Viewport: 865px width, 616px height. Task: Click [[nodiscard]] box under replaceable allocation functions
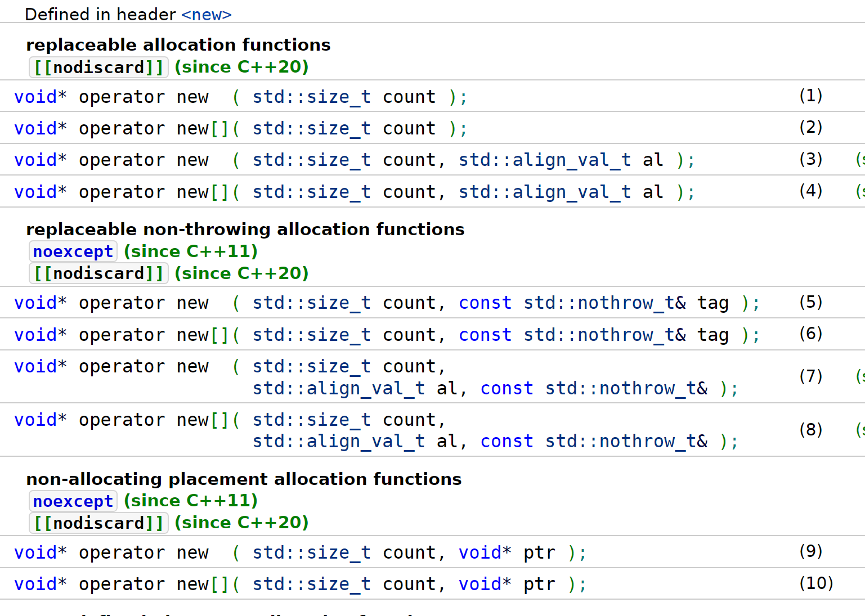[98, 68]
